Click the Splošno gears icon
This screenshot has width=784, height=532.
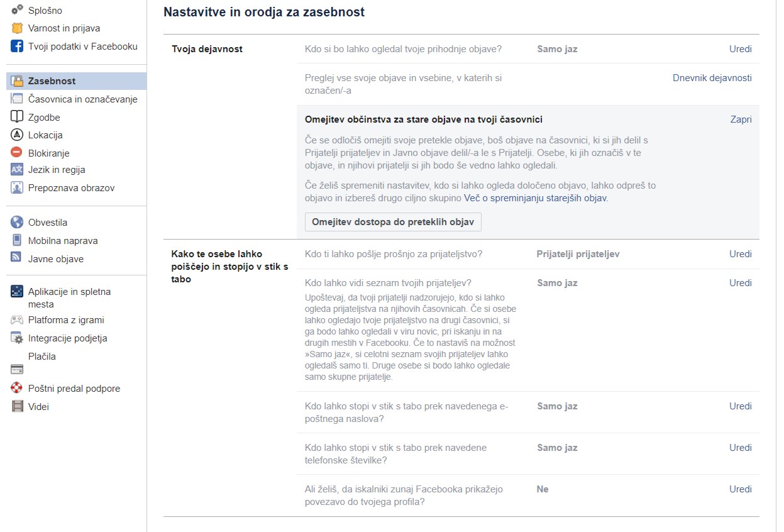coord(17,10)
